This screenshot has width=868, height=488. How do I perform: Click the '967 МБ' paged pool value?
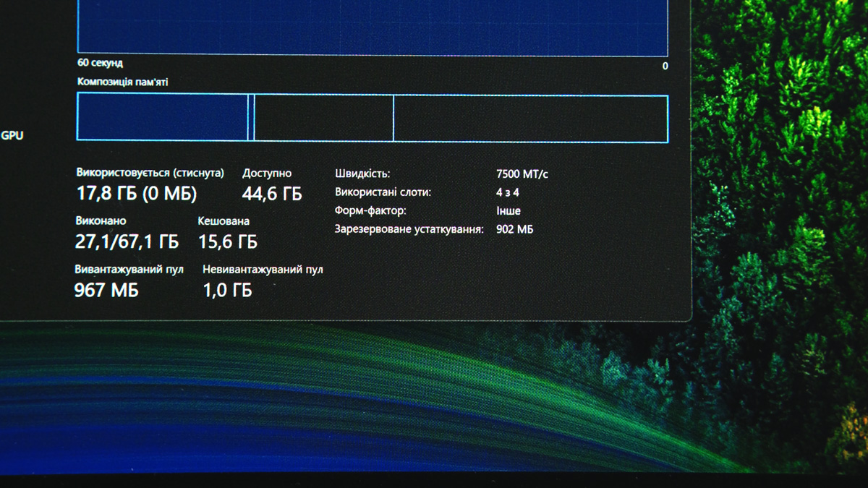coord(106,290)
